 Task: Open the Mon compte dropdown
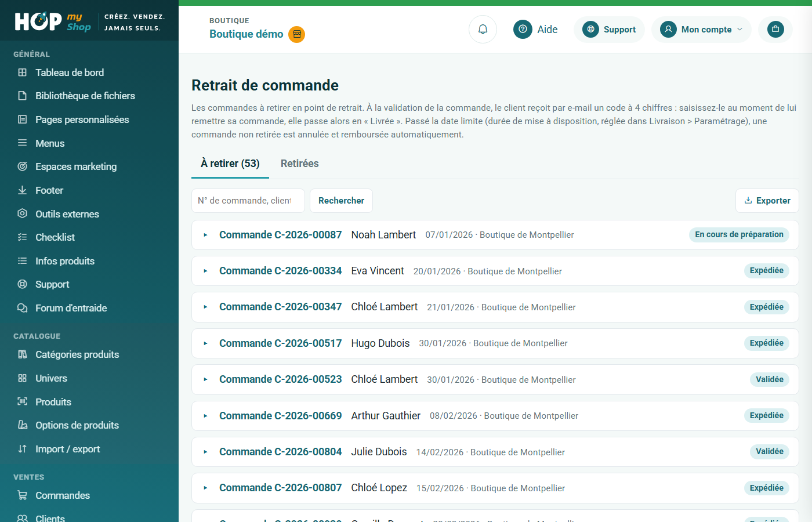pyautogui.click(x=701, y=29)
